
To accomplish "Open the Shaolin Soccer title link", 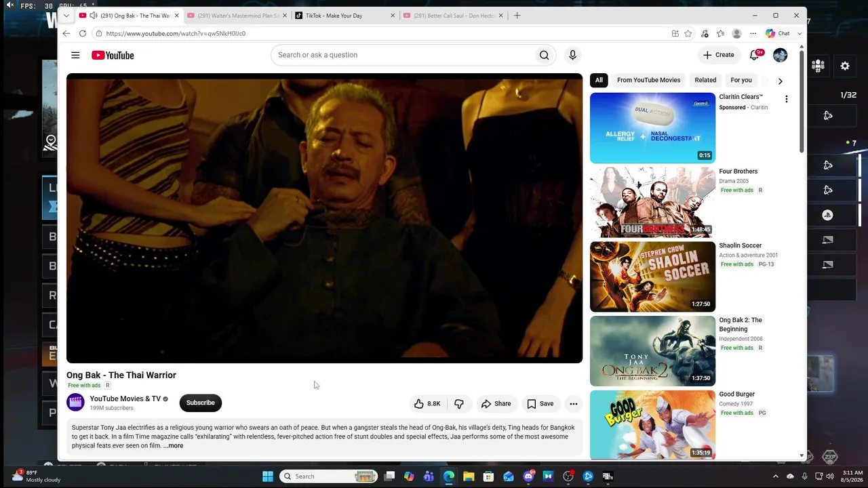I will pos(740,245).
